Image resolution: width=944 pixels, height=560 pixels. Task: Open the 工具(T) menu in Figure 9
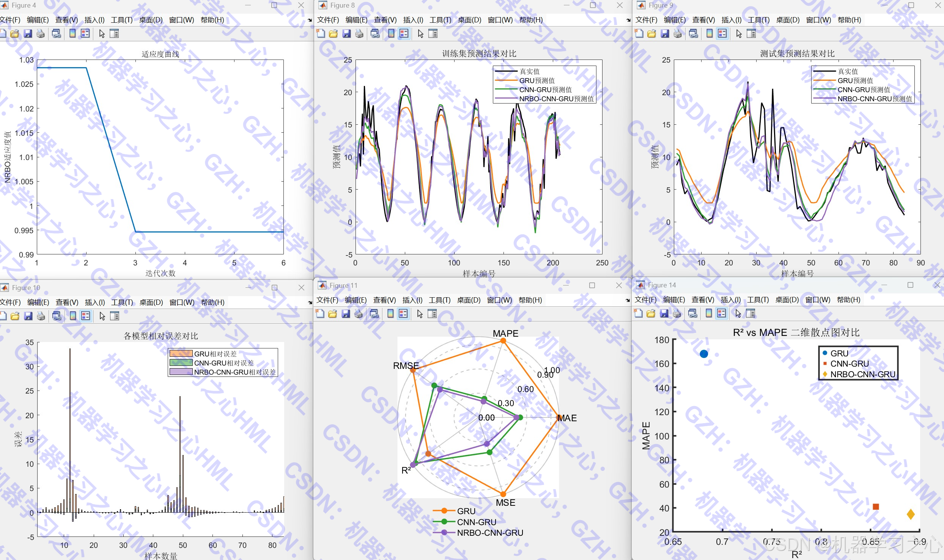[x=758, y=20]
